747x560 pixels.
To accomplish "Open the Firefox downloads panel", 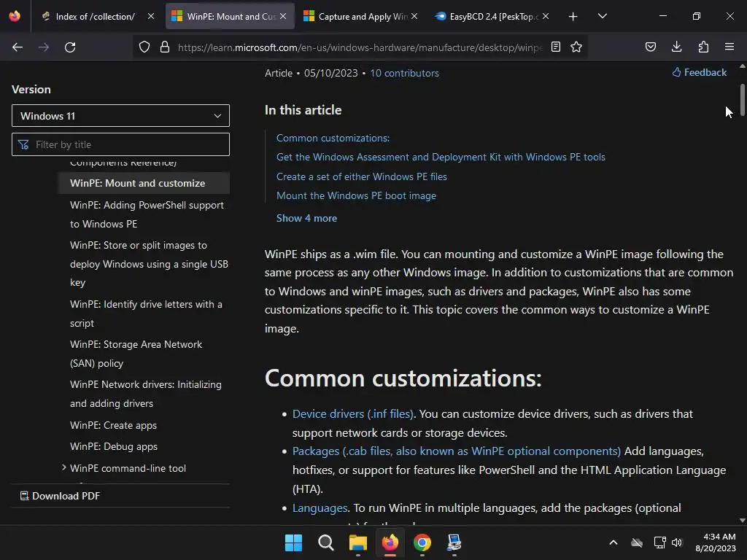I will click(676, 47).
